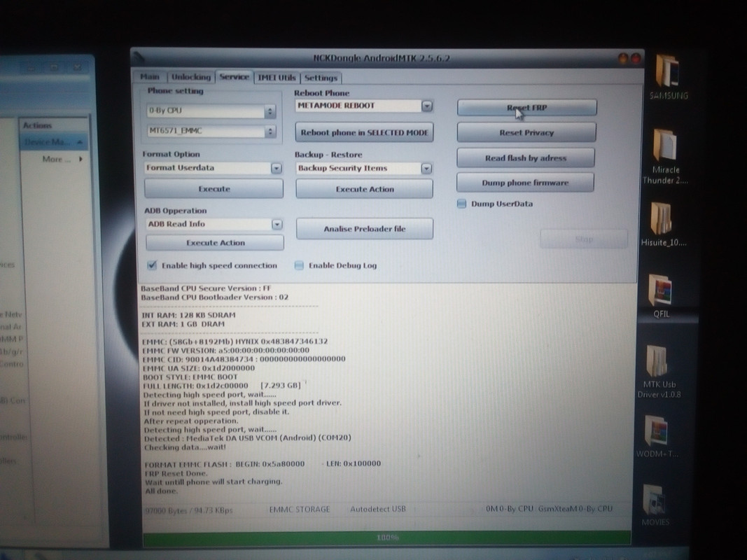
Task: Open the Miracle Thunder desktop folder
Action: (665, 156)
